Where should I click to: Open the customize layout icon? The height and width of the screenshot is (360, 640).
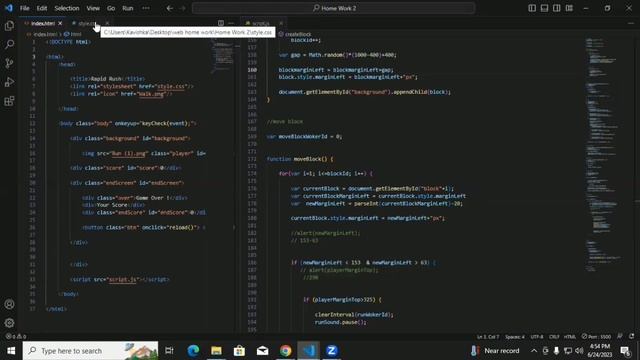click(x=569, y=8)
